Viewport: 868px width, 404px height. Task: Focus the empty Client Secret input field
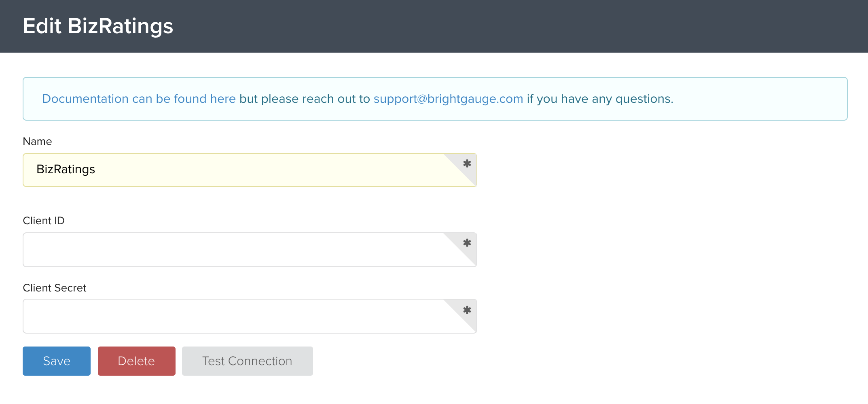coord(250,316)
